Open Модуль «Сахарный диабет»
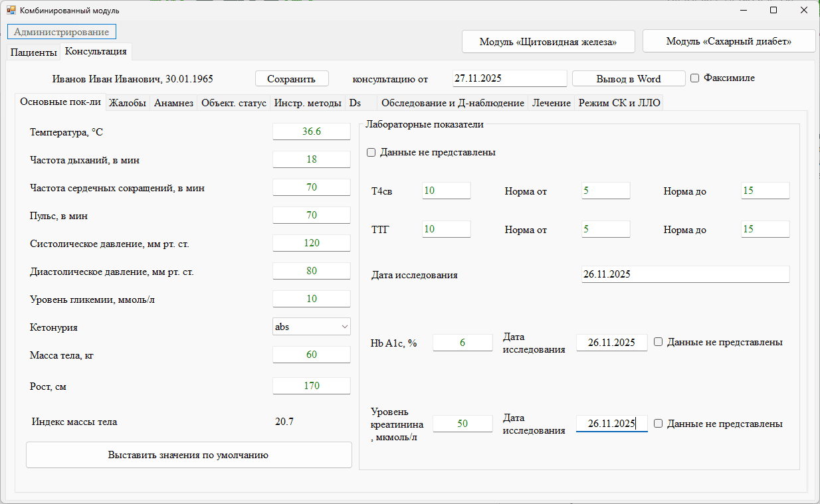This screenshot has height=504, width=820. [x=728, y=41]
